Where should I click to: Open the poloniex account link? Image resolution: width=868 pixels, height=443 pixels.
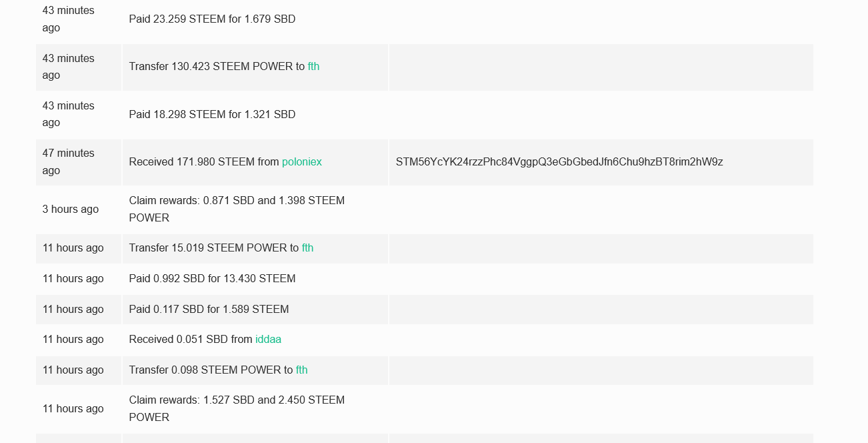[301, 162]
